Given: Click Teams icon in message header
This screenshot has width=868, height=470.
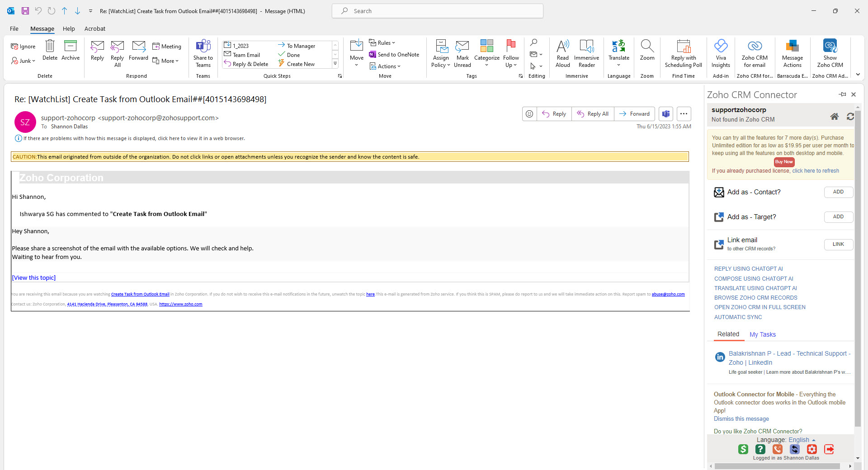Looking at the screenshot, I should [666, 114].
